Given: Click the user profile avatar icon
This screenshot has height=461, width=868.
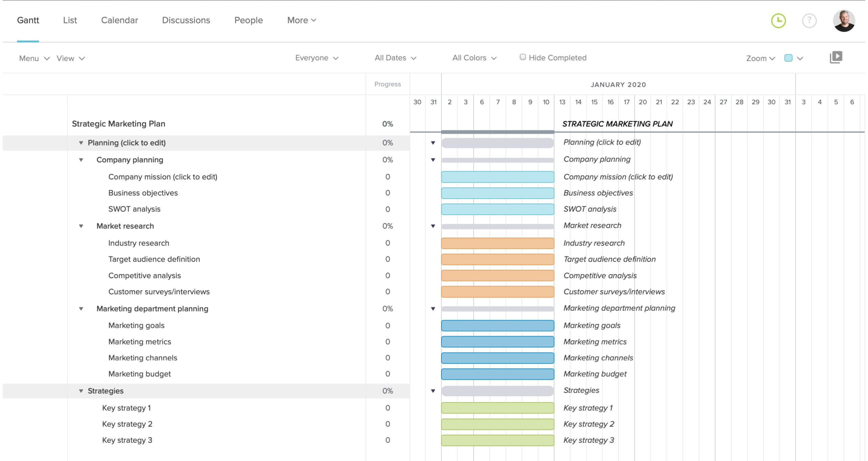Looking at the screenshot, I should click(x=843, y=20).
